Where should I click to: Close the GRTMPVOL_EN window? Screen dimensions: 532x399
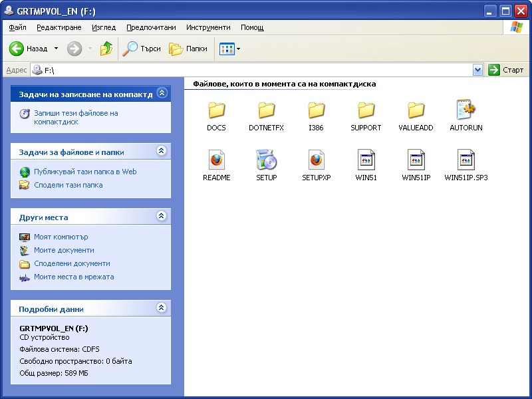(521, 11)
